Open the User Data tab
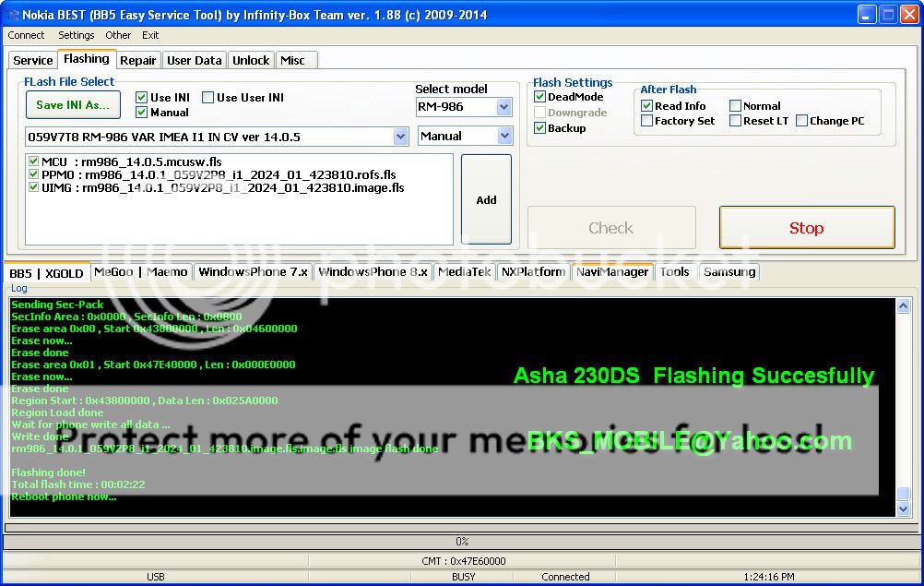This screenshot has width=924, height=586. coord(194,60)
